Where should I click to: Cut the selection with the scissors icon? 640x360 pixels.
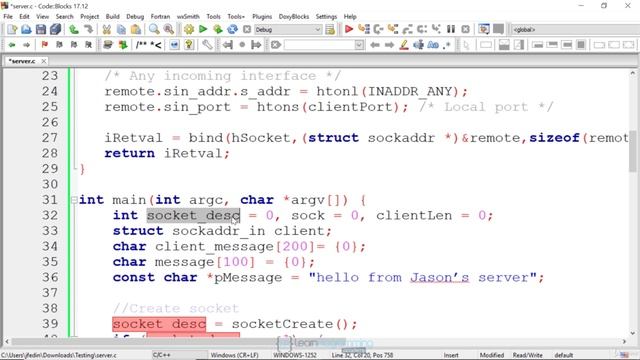click(107, 29)
